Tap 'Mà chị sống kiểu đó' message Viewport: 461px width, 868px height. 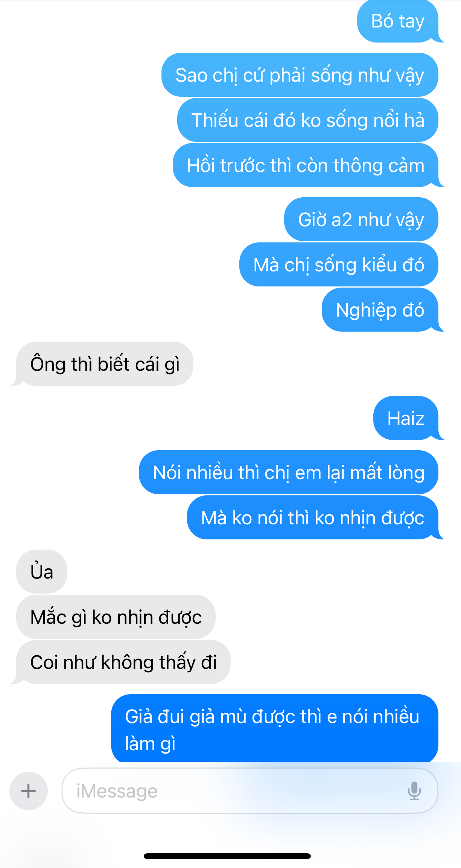(339, 265)
